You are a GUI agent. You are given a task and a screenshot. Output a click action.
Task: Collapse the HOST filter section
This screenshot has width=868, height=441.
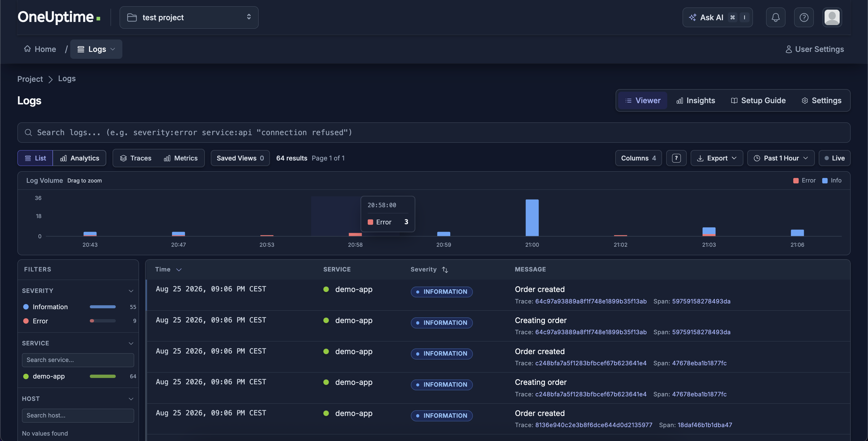(x=131, y=399)
